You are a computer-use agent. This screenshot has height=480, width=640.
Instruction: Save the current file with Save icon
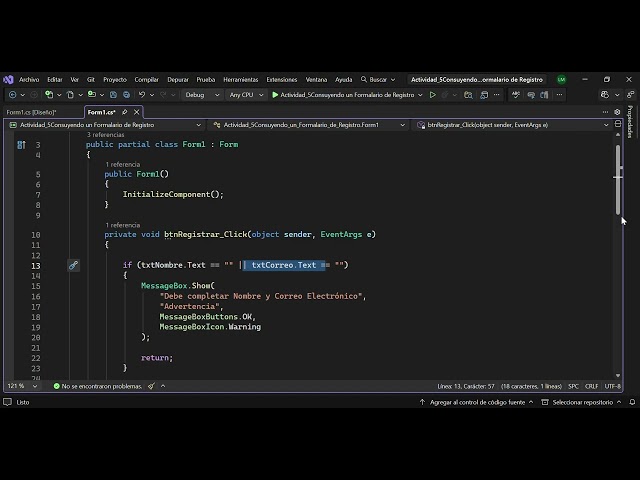(113, 95)
